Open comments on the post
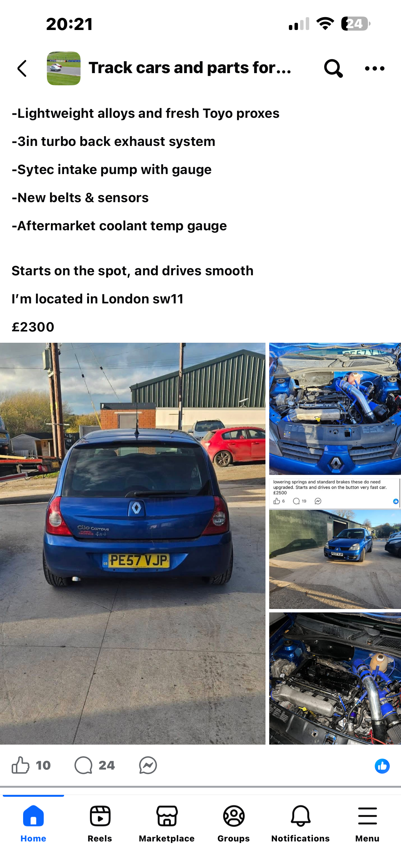The height and width of the screenshot is (868, 401). pyautogui.click(x=83, y=765)
